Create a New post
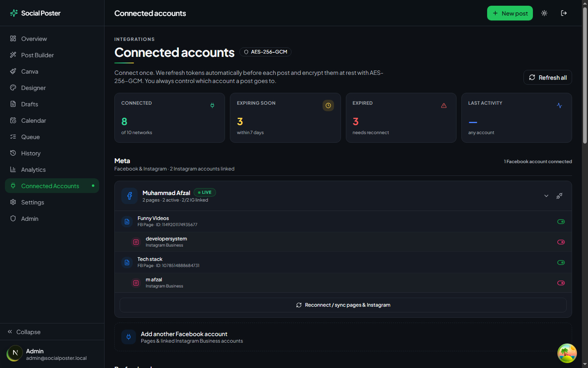 tap(510, 13)
